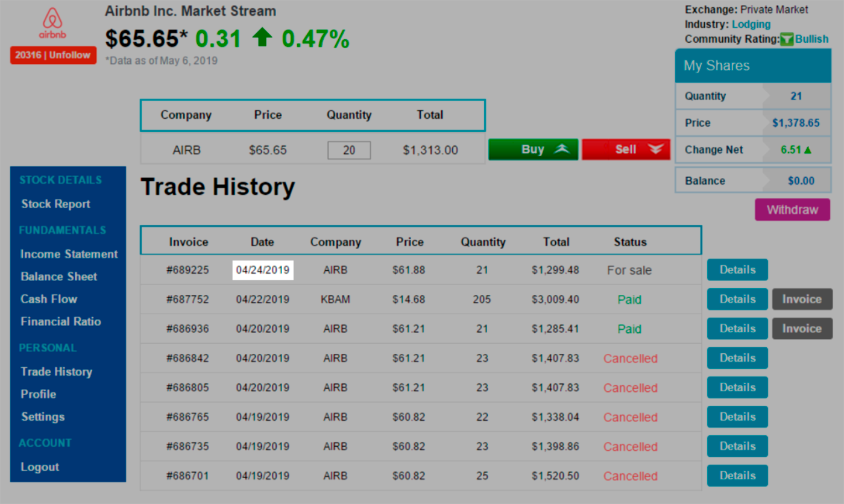View Details for invoice #686735
This screenshot has width=844, height=504.
point(737,446)
